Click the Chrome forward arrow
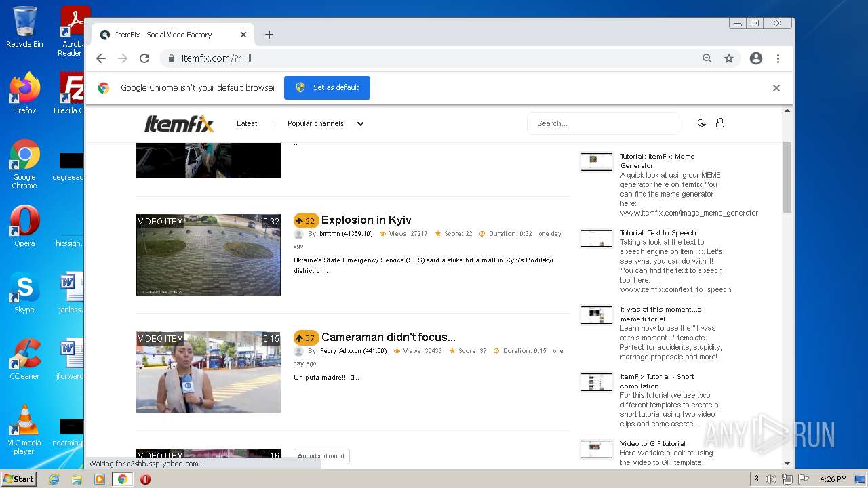The image size is (868, 488). coord(123,58)
